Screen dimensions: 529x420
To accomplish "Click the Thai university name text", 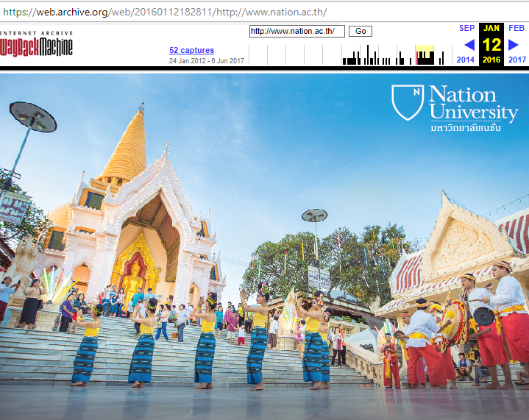I will (x=465, y=128).
